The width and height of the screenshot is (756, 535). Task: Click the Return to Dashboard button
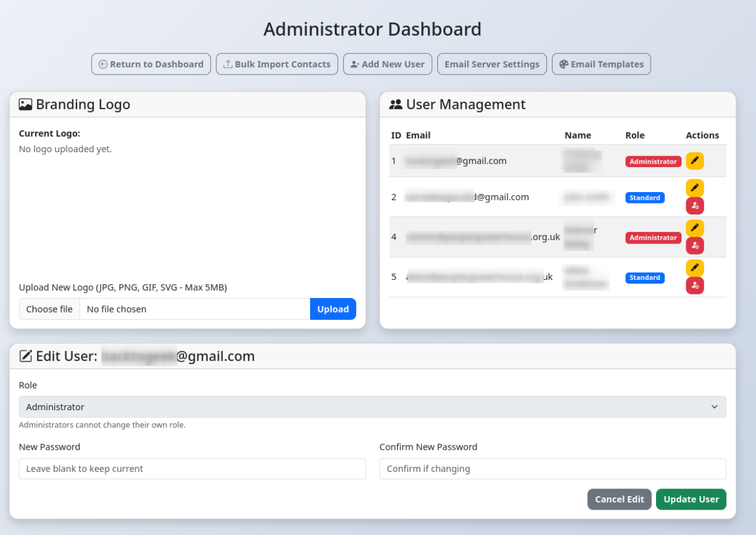click(x=151, y=64)
